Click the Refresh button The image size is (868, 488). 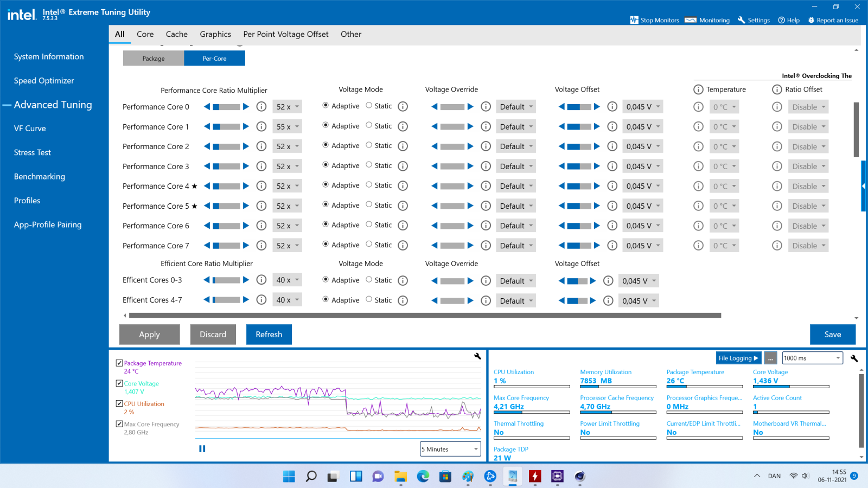pos(269,335)
